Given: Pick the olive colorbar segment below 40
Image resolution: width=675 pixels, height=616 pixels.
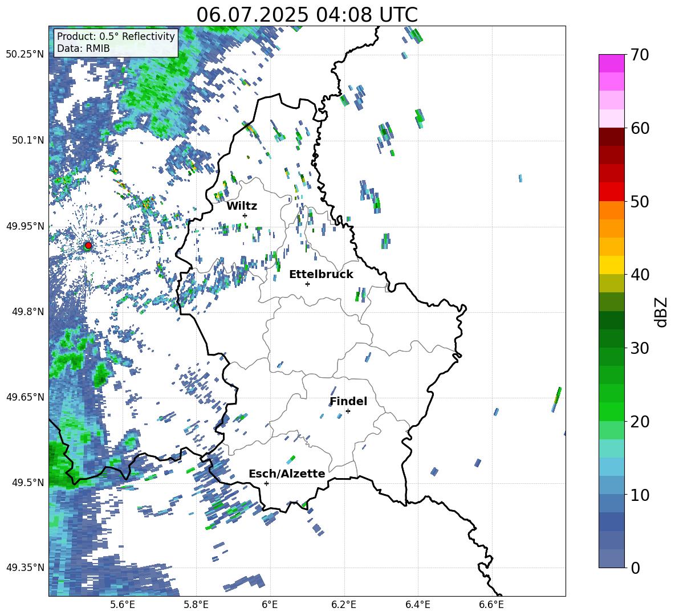Looking at the screenshot, I should click(611, 283).
